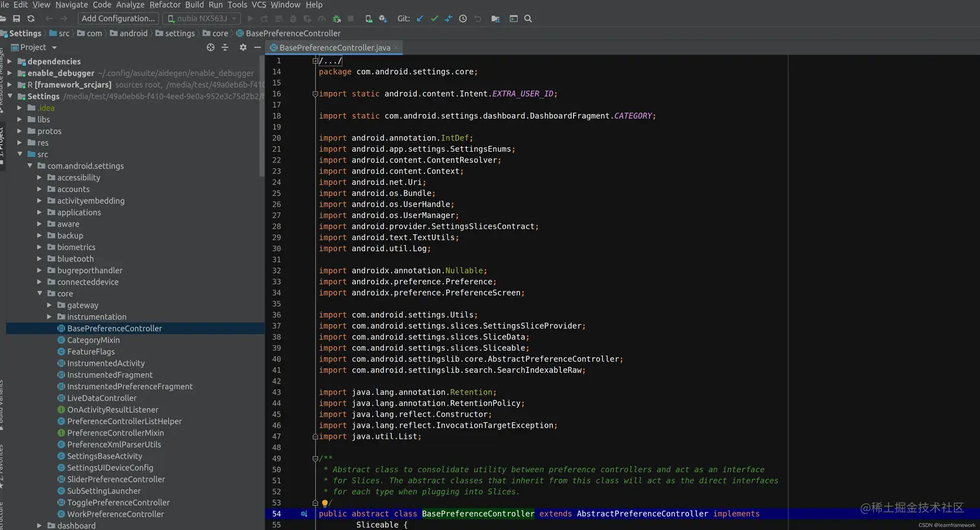Open the nubia NX563J device dropdown
980x530 pixels.
[202, 19]
